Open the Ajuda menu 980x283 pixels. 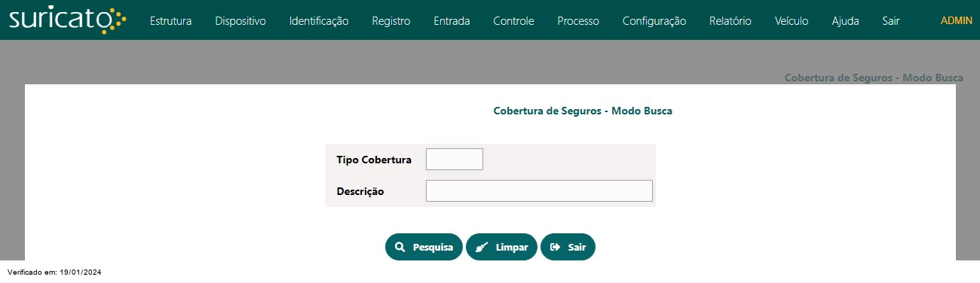pos(845,21)
